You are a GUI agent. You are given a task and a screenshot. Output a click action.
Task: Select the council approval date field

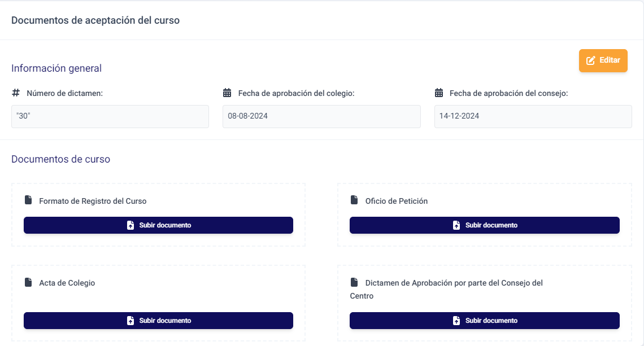[533, 116]
